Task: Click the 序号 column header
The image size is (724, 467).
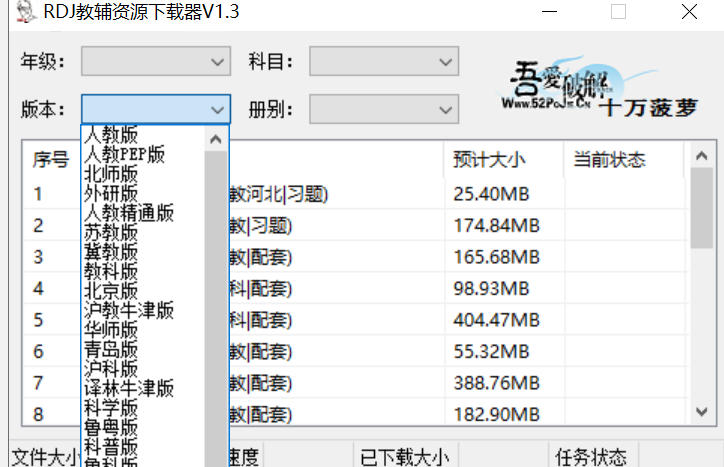Action: (51, 160)
